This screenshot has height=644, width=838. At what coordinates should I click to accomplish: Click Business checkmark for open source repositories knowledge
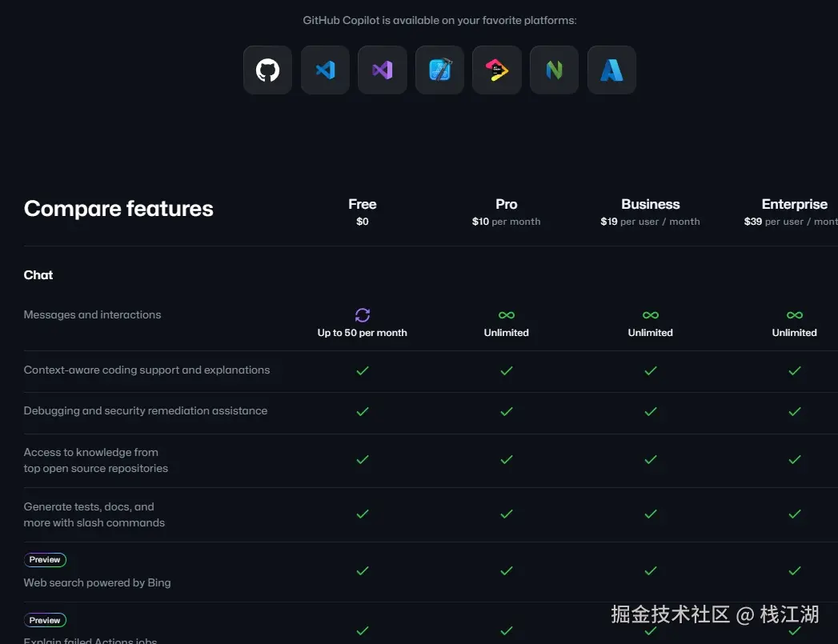point(651,460)
